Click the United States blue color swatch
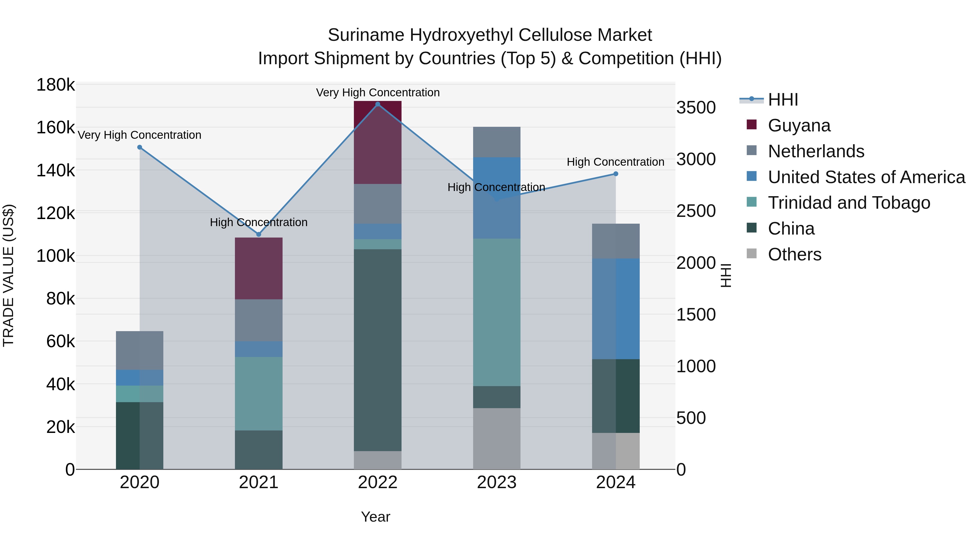The image size is (980, 551). point(752,176)
